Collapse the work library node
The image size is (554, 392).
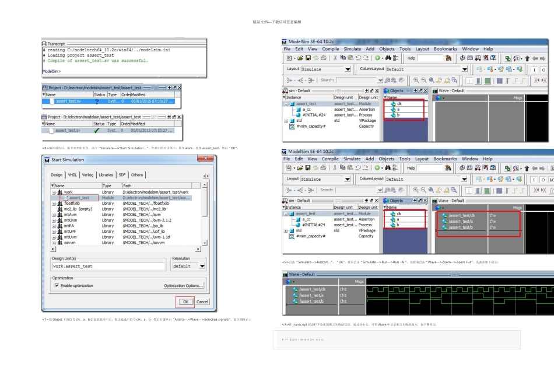tap(54, 192)
